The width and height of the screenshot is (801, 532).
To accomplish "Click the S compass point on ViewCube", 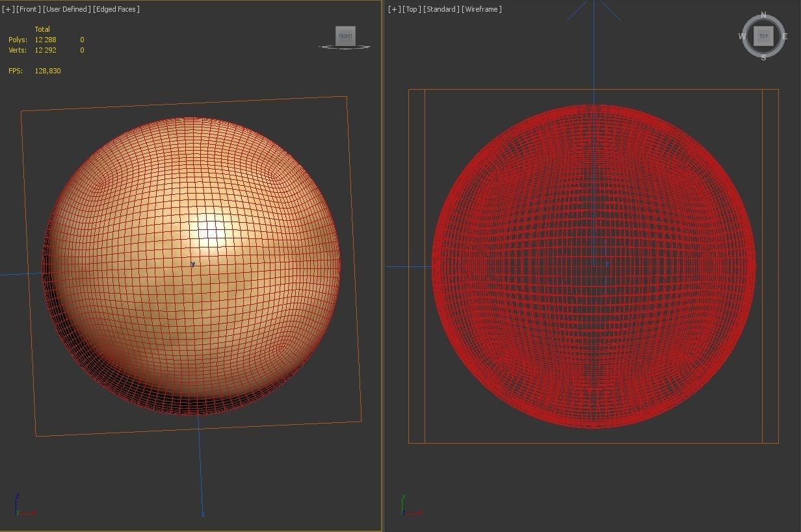I will click(x=763, y=58).
